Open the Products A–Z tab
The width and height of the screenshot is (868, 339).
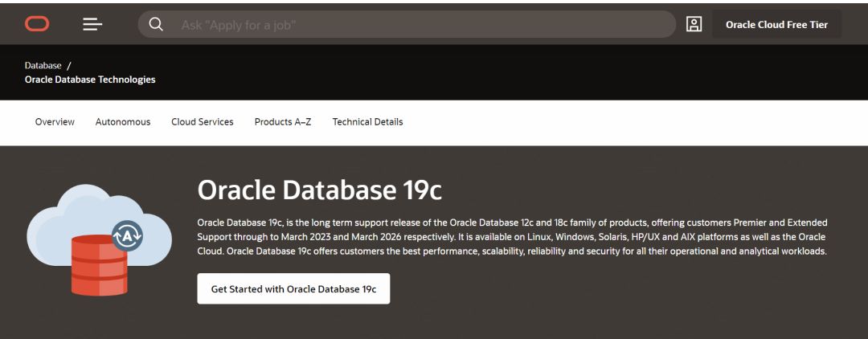tap(283, 121)
